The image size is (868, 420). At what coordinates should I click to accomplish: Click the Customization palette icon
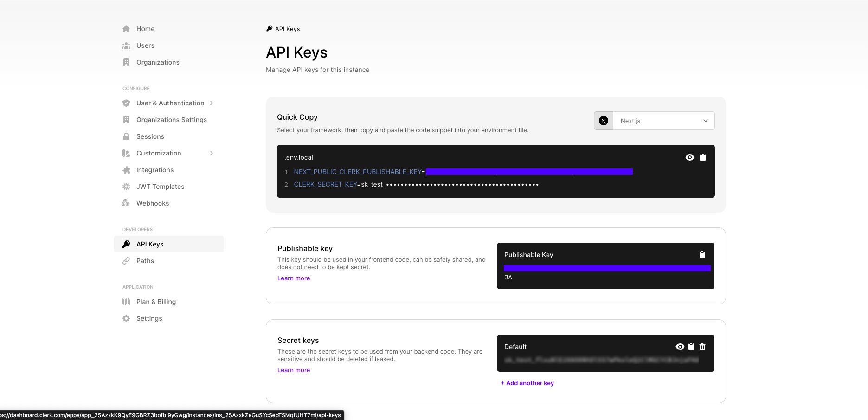click(126, 153)
